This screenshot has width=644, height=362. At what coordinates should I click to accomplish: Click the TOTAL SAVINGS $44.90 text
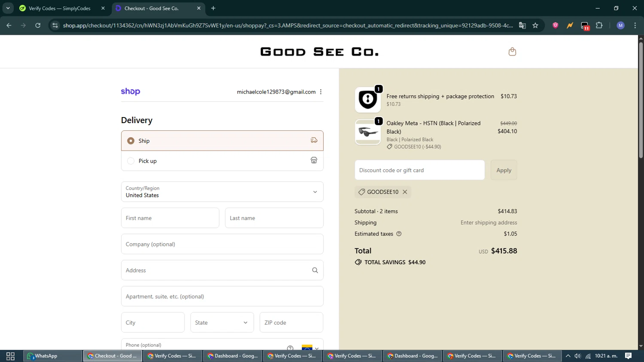click(x=395, y=262)
